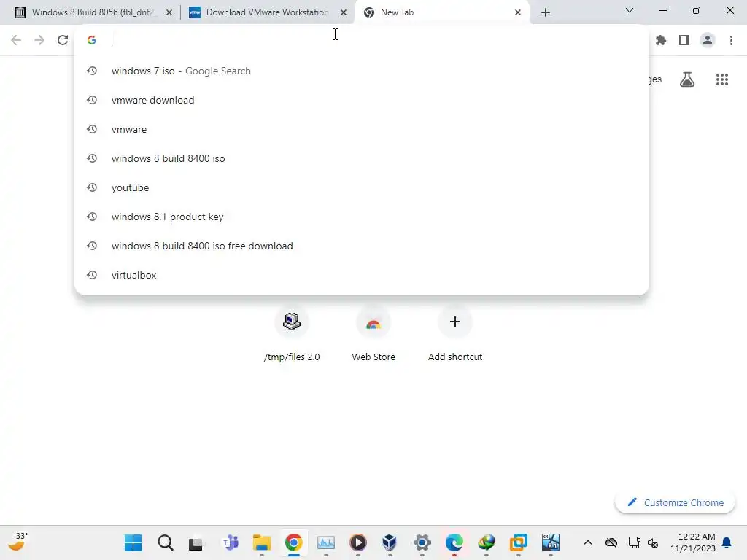747x560 pixels.
Task: Open Windows taskbar search
Action: [x=166, y=542]
